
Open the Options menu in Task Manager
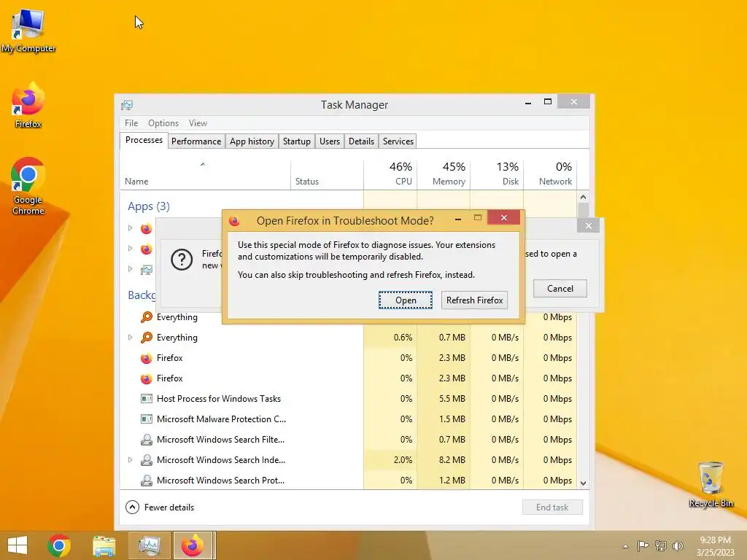coord(163,122)
